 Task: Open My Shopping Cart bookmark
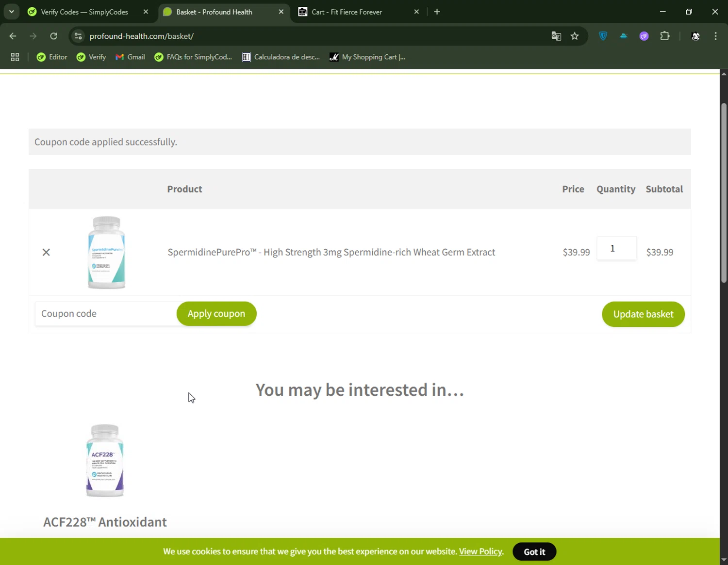coord(367,57)
